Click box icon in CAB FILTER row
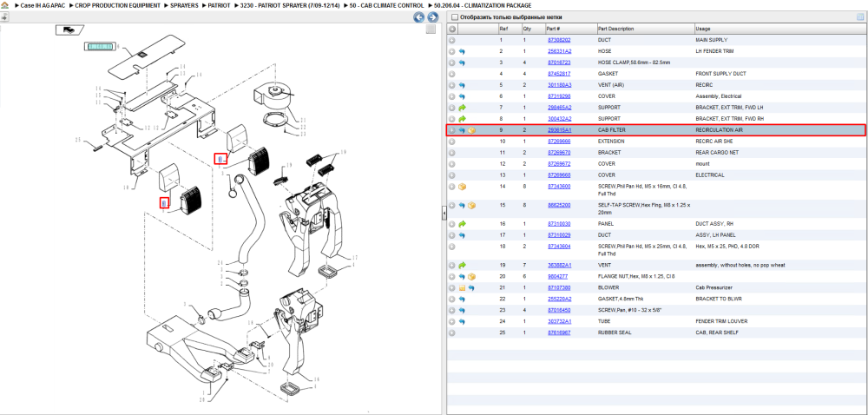 click(471, 130)
